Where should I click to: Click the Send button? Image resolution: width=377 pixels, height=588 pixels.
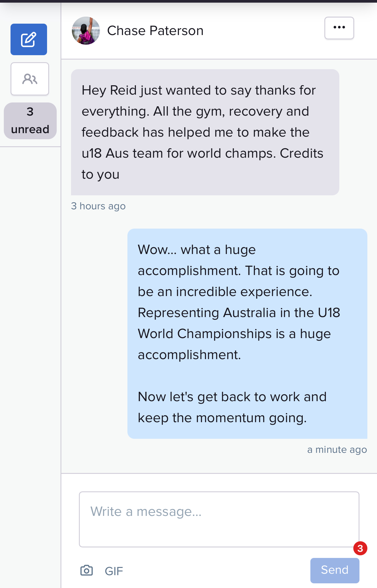tap(335, 570)
